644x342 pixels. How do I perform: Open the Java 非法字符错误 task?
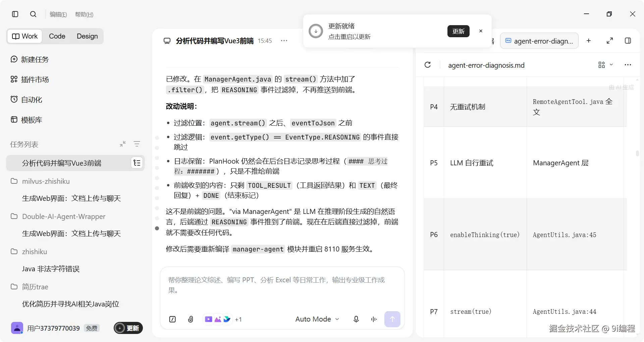click(x=51, y=269)
